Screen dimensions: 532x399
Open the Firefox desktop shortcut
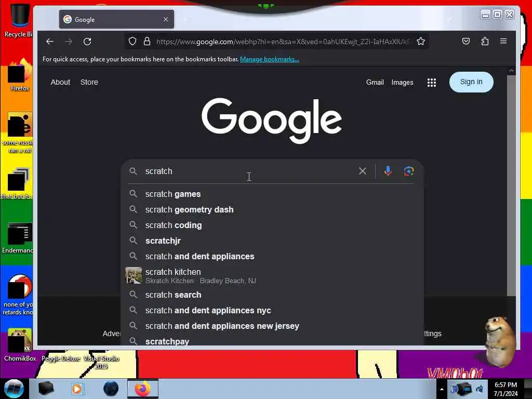tap(20, 75)
